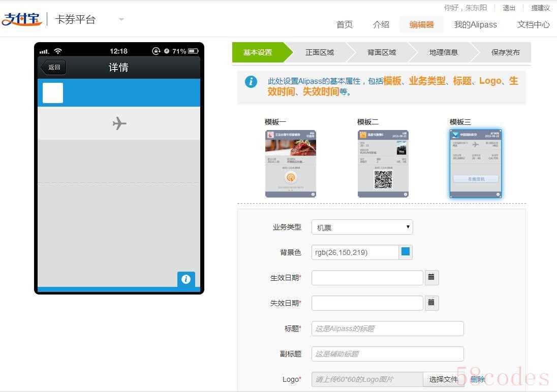Screen dimensions: 557x392
Task: Go to the 保存发布 step
Action: point(506,52)
